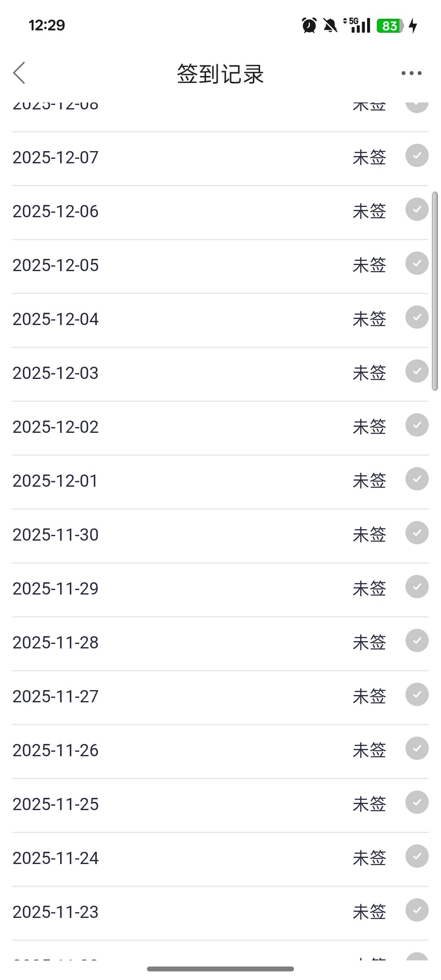Tap 未签 status for 2025-11-25
441x980 pixels.
(x=369, y=804)
